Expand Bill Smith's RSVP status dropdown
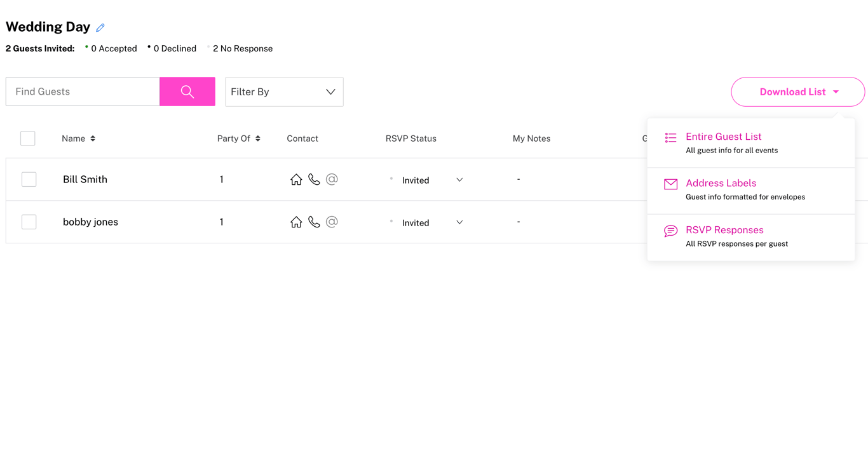Screen dimensions: 868x474 (459, 180)
